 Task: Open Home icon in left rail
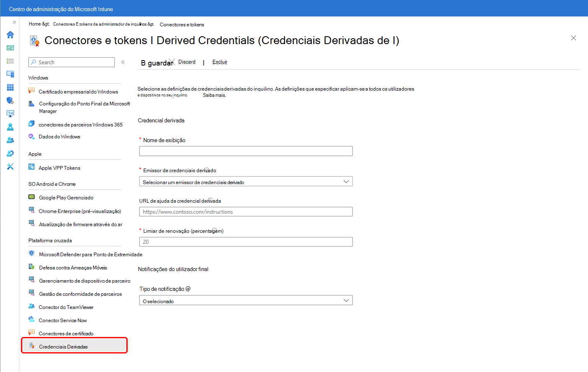pyautogui.click(x=10, y=35)
